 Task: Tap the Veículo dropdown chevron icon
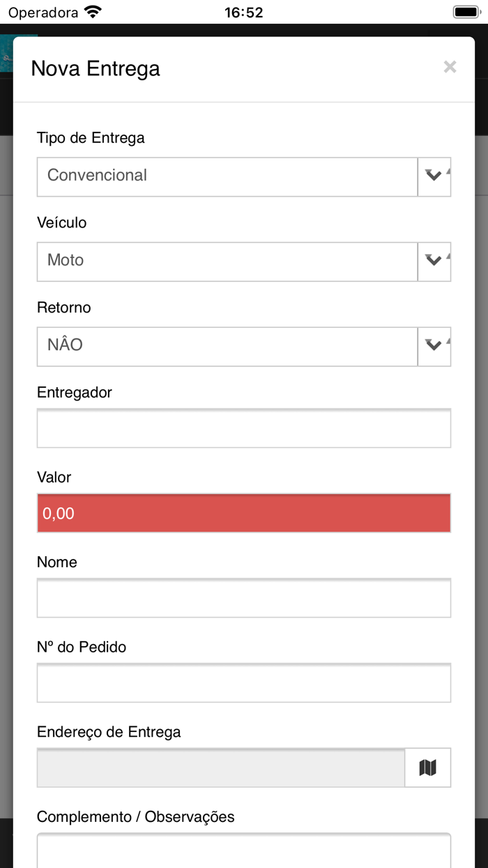(434, 262)
